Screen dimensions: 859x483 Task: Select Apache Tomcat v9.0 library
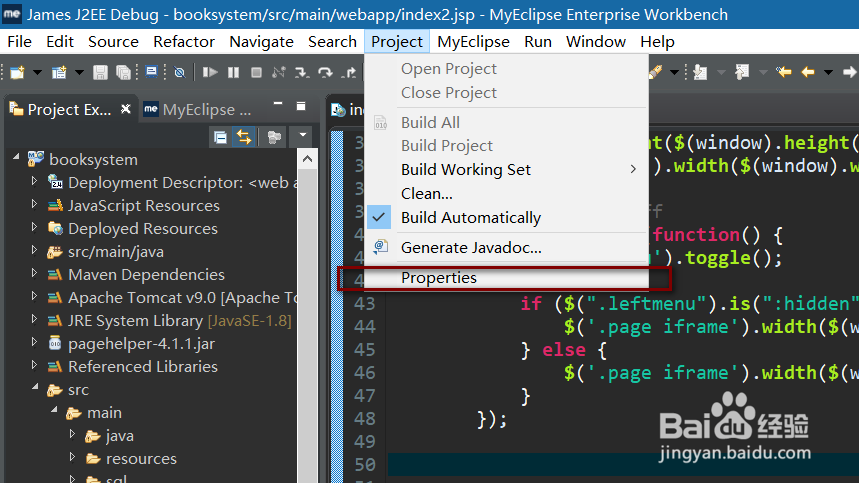click(182, 297)
